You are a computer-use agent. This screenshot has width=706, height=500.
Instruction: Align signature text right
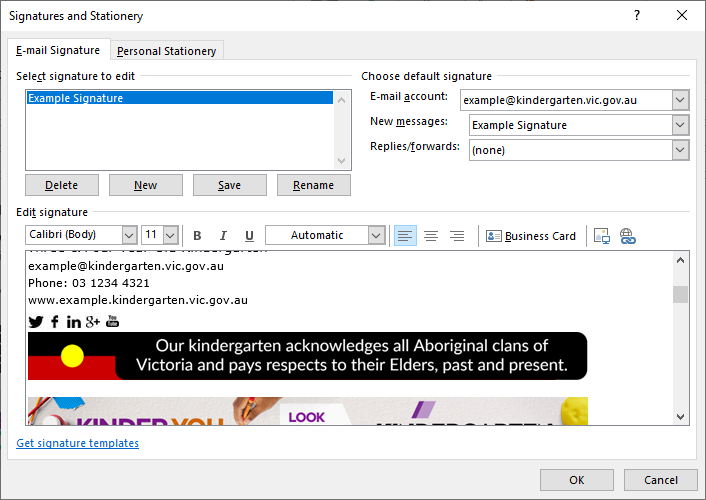pyautogui.click(x=457, y=236)
